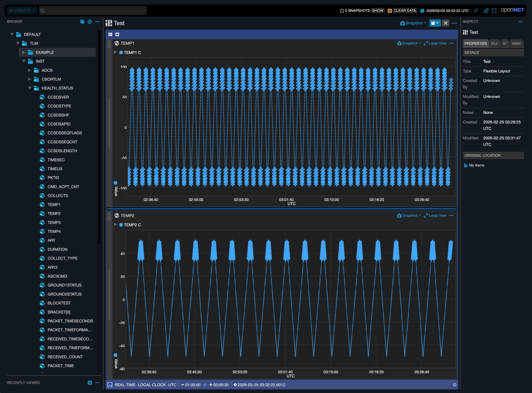Click inside the search field

pyautogui.click(x=93, y=11)
